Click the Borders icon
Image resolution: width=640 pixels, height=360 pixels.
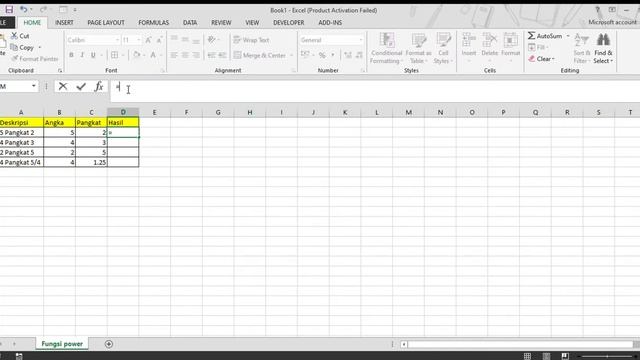(x=115, y=55)
